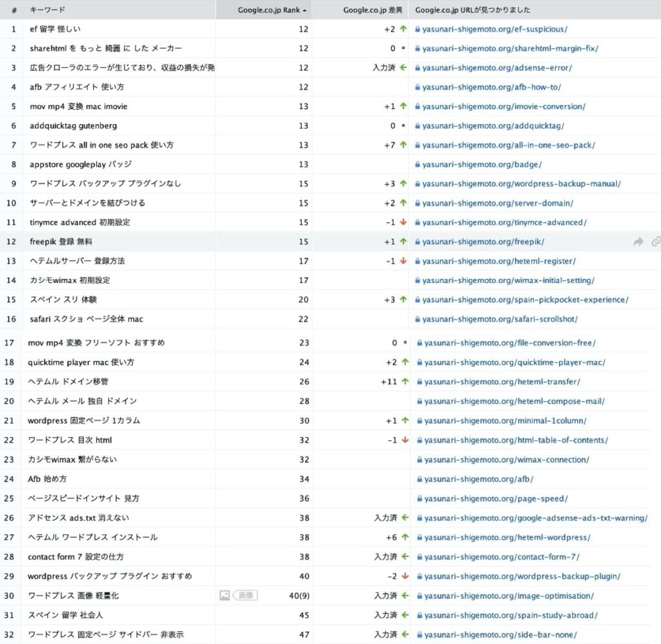
Task: Click the -2 difference in the wordpress バックアップ プラグイン おすすめ row
Action: coord(392,576)
